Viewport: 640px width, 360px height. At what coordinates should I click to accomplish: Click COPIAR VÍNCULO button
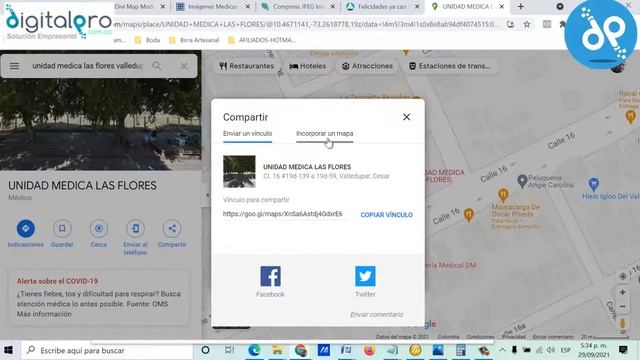(x=386, y=215)
